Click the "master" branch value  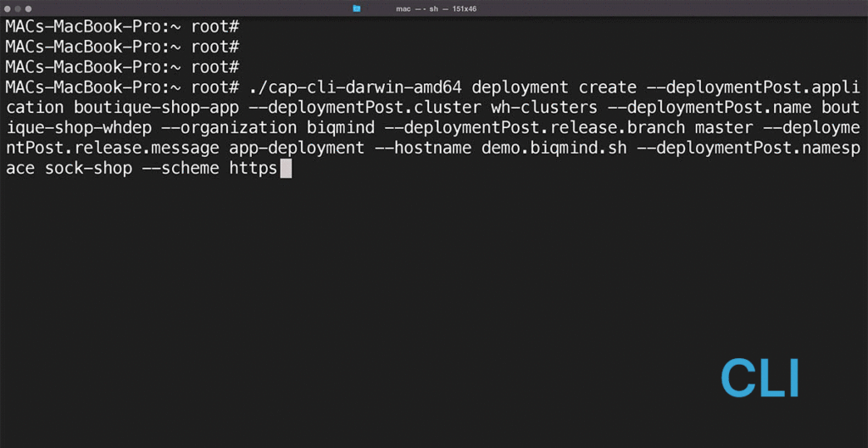coord(724,128)
